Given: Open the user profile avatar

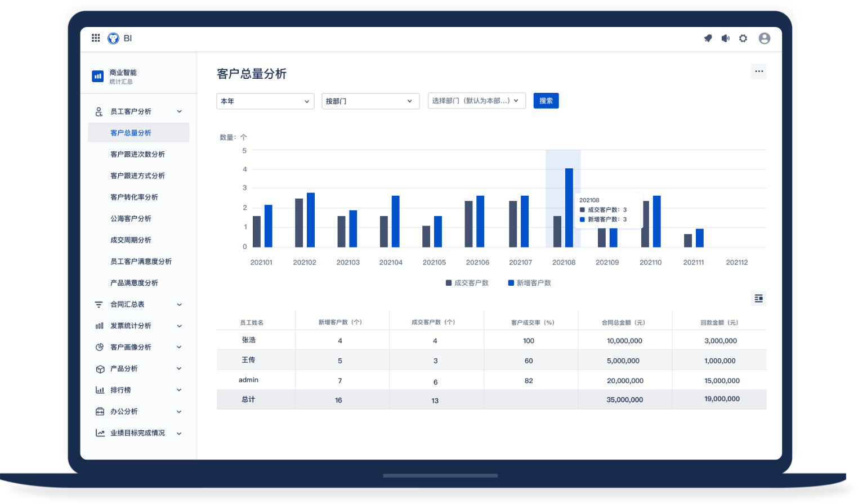Looking at the screenshot, I should [x=764, y=38].
